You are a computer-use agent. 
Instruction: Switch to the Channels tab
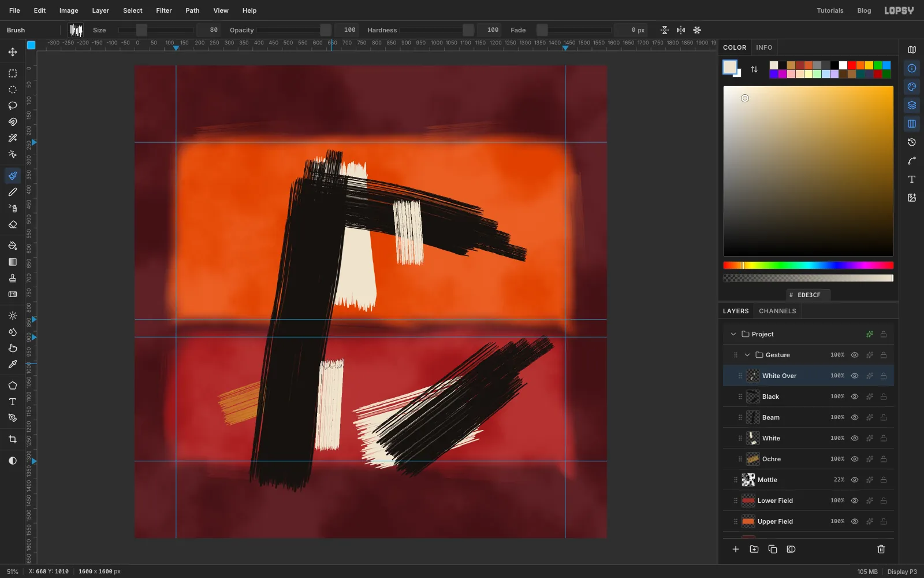777,311
